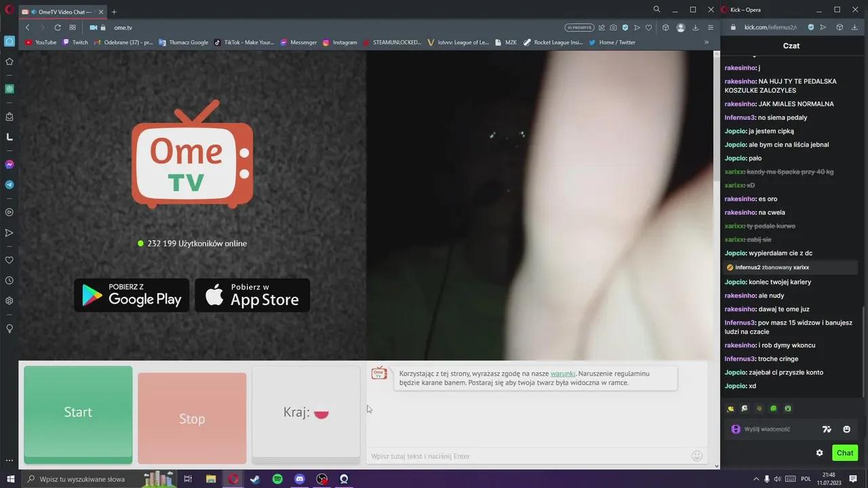Reload the ome.tv page

point(58,28)
